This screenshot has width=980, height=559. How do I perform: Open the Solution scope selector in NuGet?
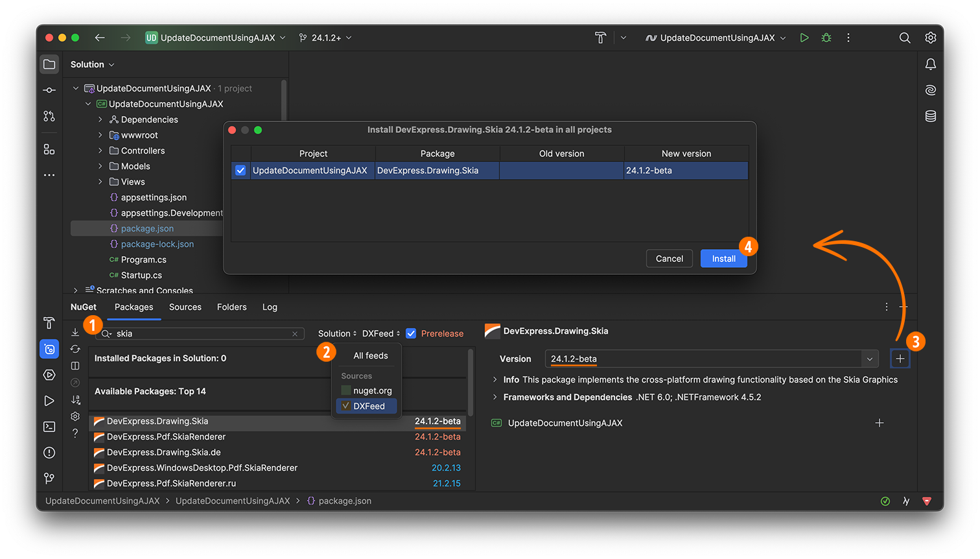pos(337,333)
